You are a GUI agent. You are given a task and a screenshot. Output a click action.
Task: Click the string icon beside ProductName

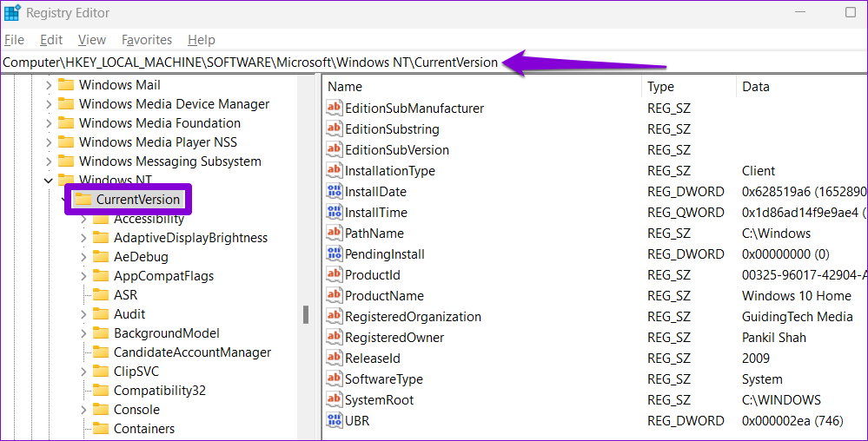[x=335, y=296]
